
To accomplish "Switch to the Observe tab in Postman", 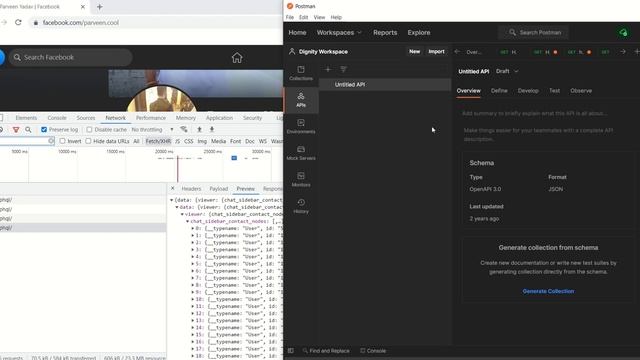I will point(581,91).
